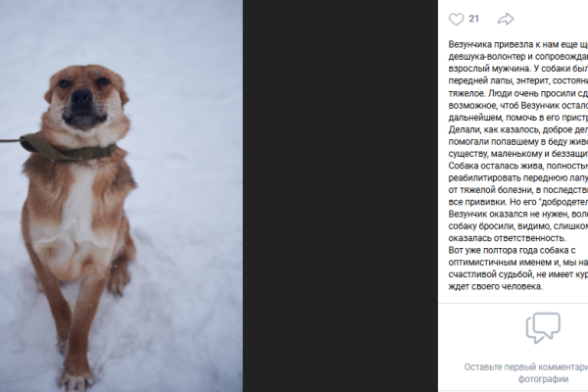
Task: Share the photo using the arrow icon
Action: point(506,19)
